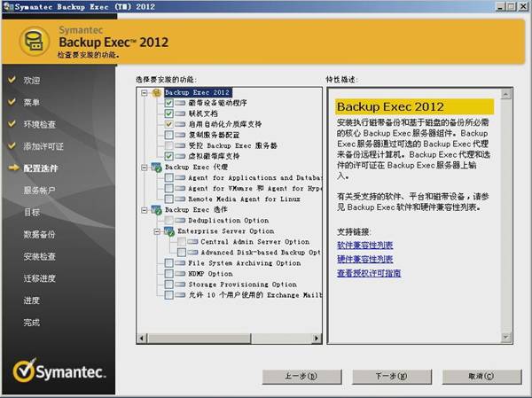The image size is (532, 398).
Task: Uncheck the 联机文档 checkbox
Action: 168,113
